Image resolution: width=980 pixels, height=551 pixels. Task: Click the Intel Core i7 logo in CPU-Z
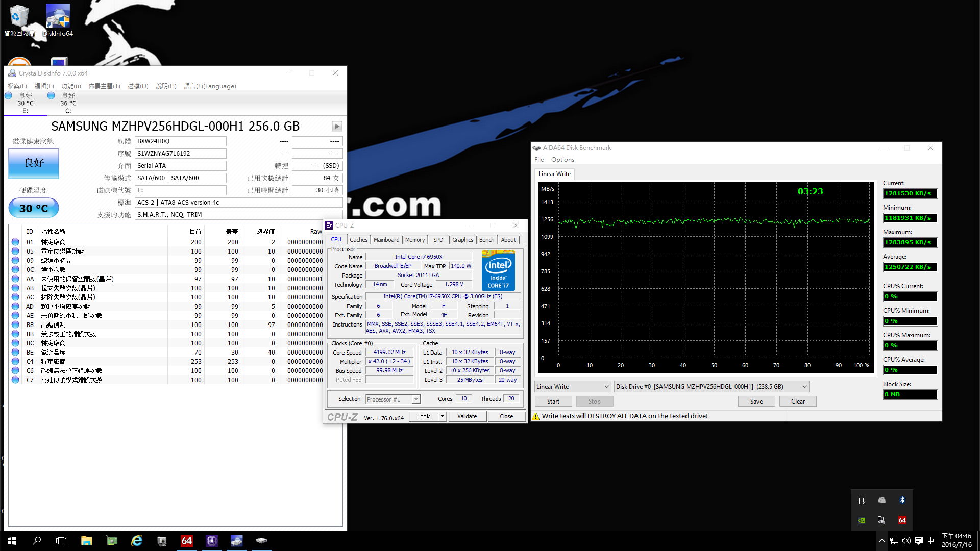[498, 270]
